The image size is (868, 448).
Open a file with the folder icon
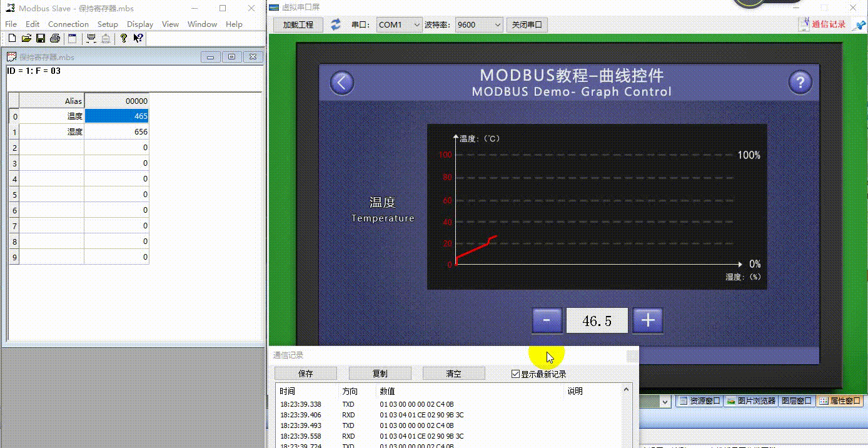(x=26, y=38)
